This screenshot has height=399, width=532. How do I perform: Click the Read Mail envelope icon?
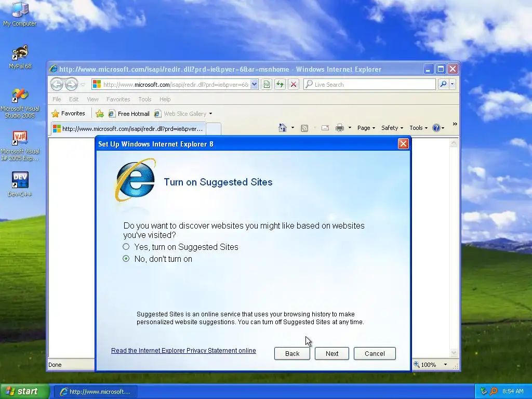click(x=325, y=128)
